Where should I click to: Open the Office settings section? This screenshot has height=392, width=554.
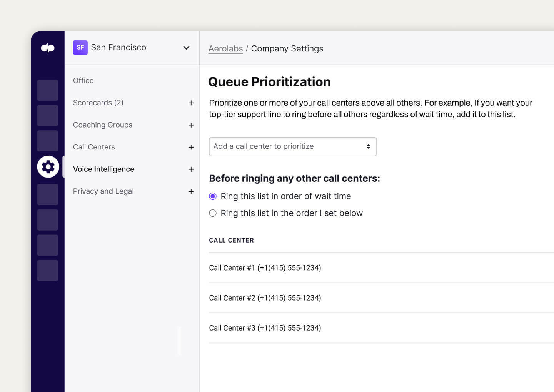coord(83,80)
